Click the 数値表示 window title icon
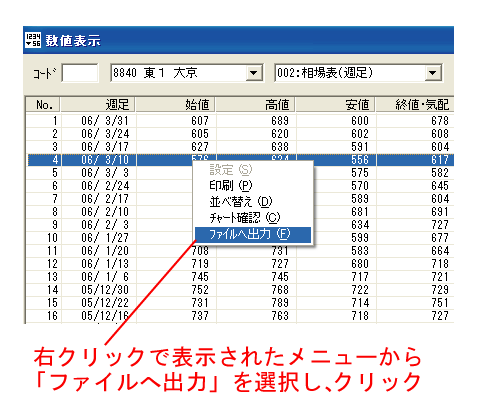 pyautogui.click(x=33, y=40)
